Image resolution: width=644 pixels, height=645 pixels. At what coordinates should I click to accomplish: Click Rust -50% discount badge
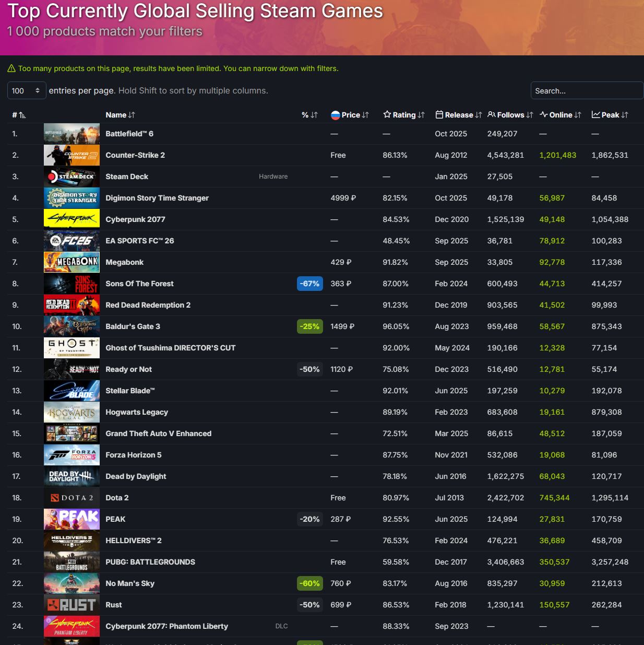(x=310, y=605)
